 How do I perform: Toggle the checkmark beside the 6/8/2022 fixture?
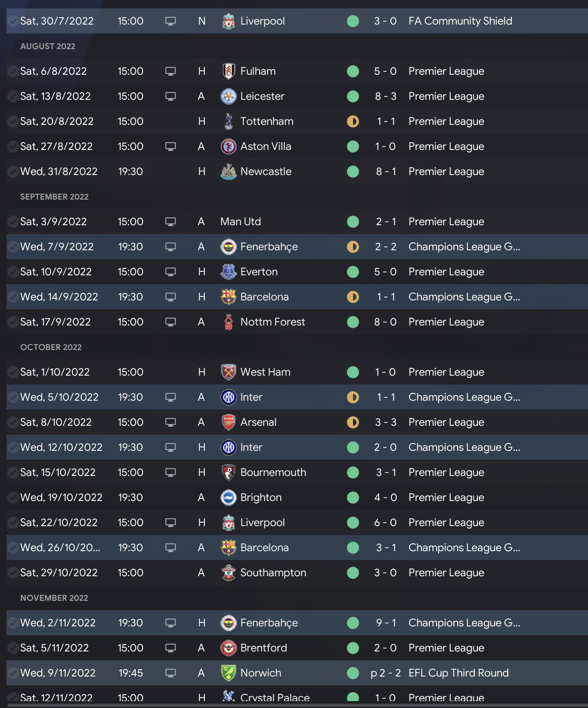(x=13, y=71)
